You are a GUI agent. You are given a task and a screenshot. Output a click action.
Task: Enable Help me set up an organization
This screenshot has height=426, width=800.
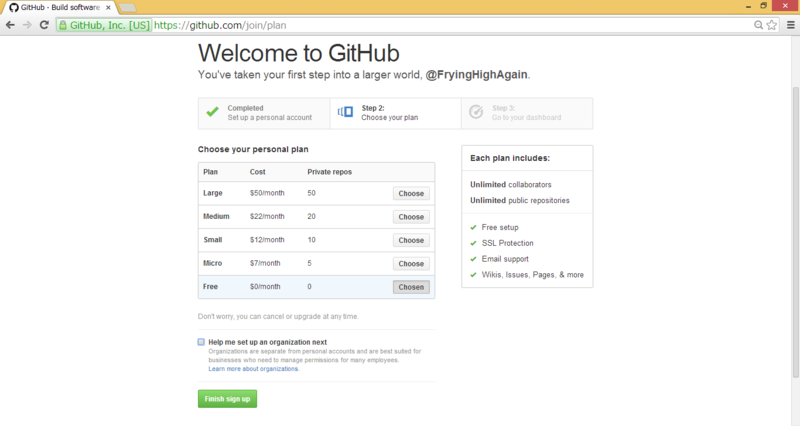point(201,342)
